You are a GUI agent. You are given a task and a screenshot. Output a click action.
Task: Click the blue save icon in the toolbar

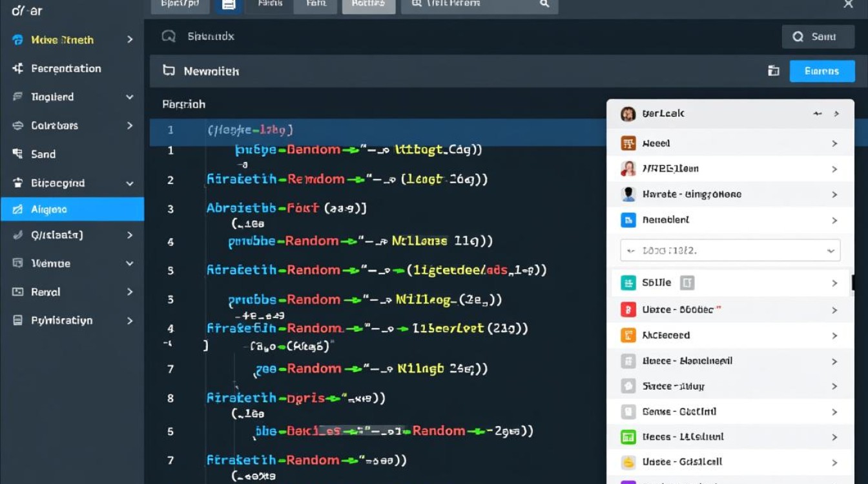[x=229, y=5]
